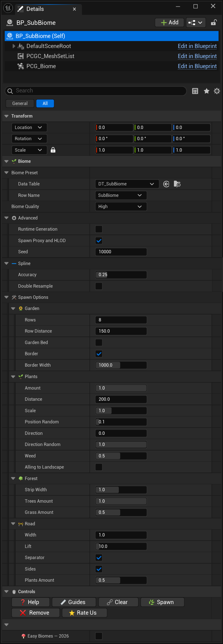This screenshot has height=644, width=223.
Task: Open the DT_SubBiome Data Table dropdown
Action: pos(127,184)
